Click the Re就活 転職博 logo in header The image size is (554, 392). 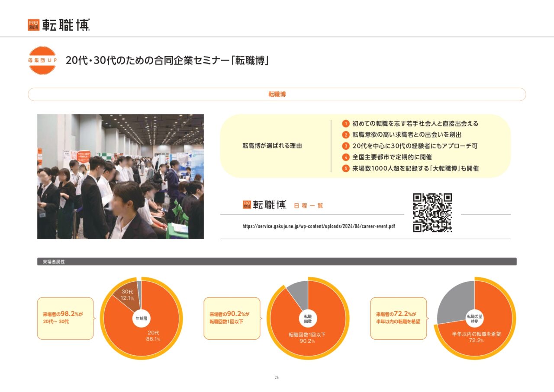(59, 25)
